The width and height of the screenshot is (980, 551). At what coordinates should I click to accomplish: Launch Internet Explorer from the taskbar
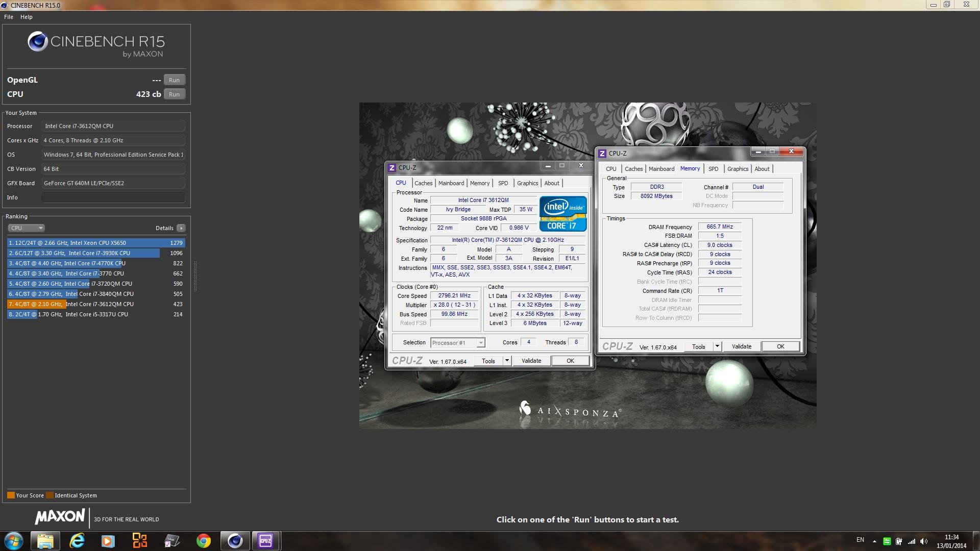point(77,541)
